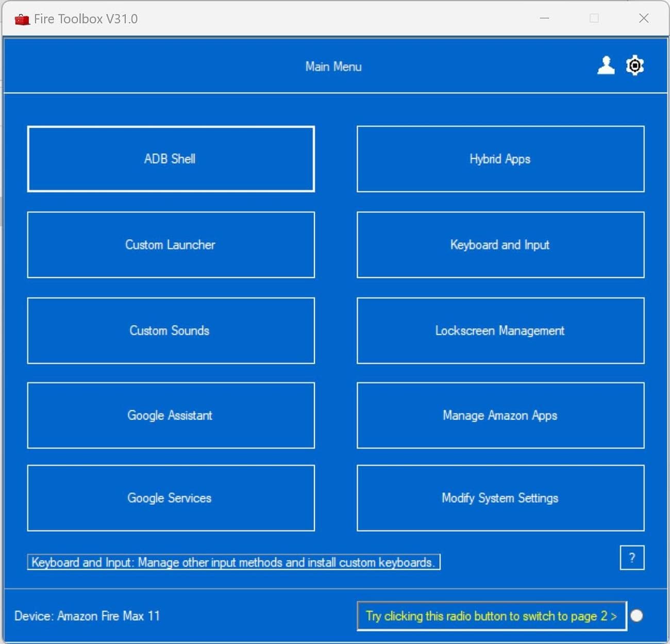
Task: Launch the Custom Launcher option
Action: 171,244
